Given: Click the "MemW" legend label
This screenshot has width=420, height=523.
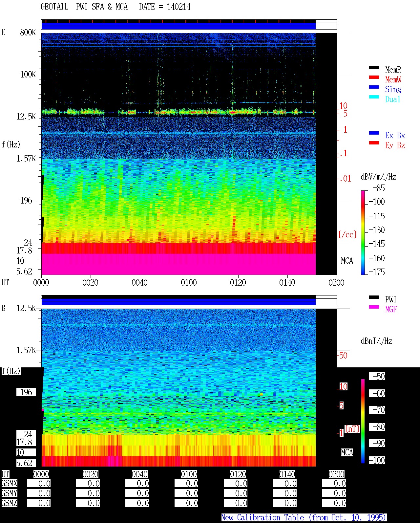Looking at the screenshot, I should tap(393, 79).
